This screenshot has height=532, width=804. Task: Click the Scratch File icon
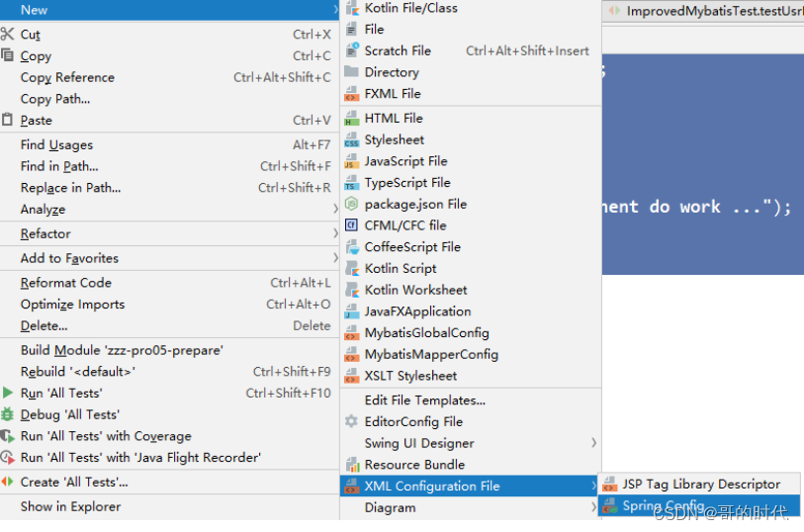(352, 50)
